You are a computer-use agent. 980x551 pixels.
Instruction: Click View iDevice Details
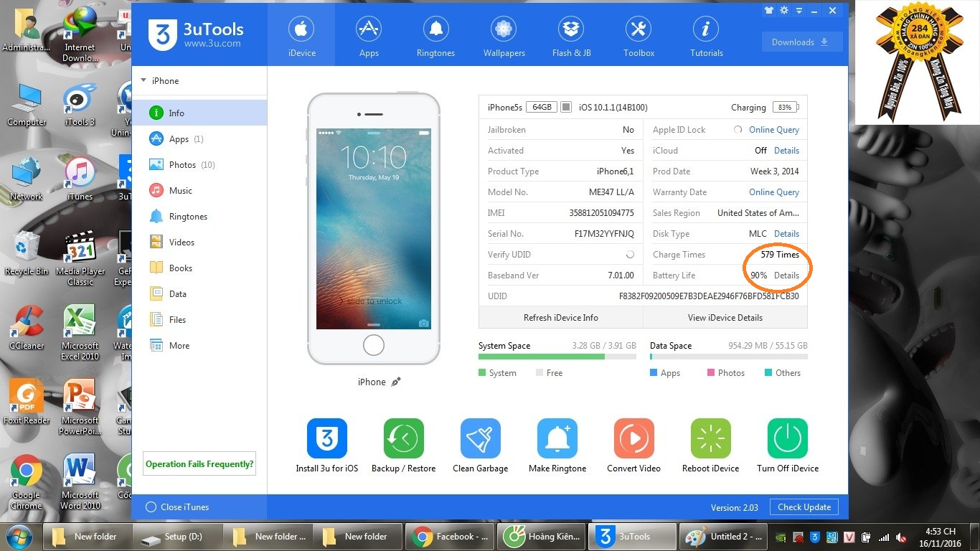pyautogui.click(x=725, y=318)
